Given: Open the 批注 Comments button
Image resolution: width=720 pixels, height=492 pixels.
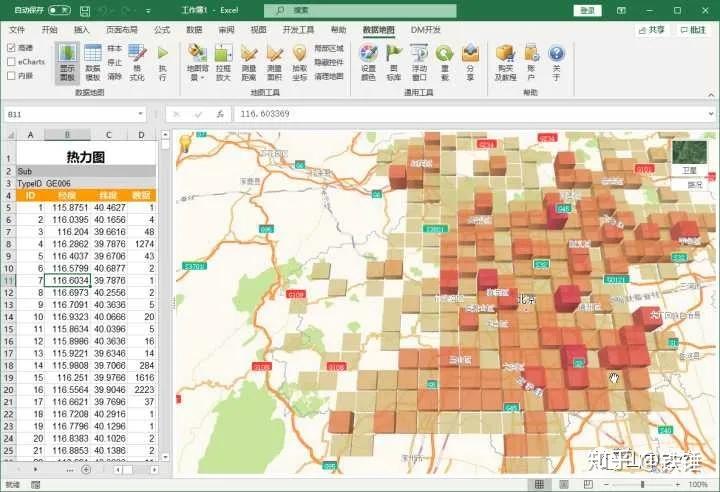Looking at the screenshot, I should pos(693,30).
